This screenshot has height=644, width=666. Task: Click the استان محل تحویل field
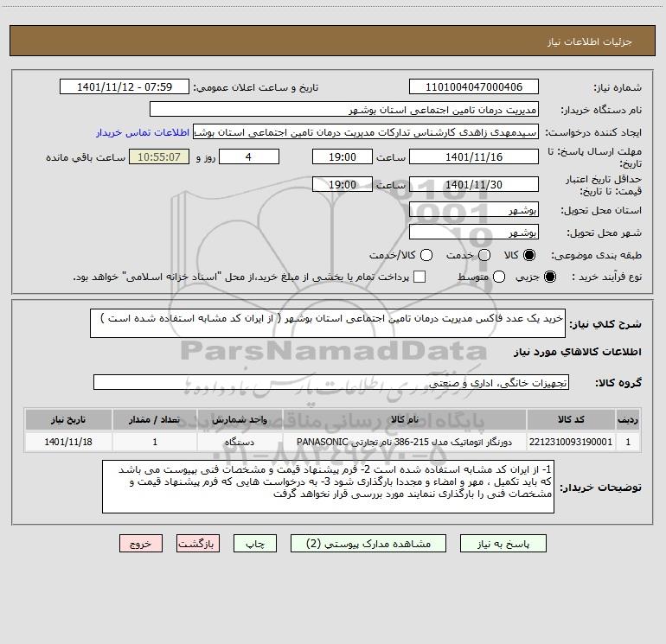474,209
